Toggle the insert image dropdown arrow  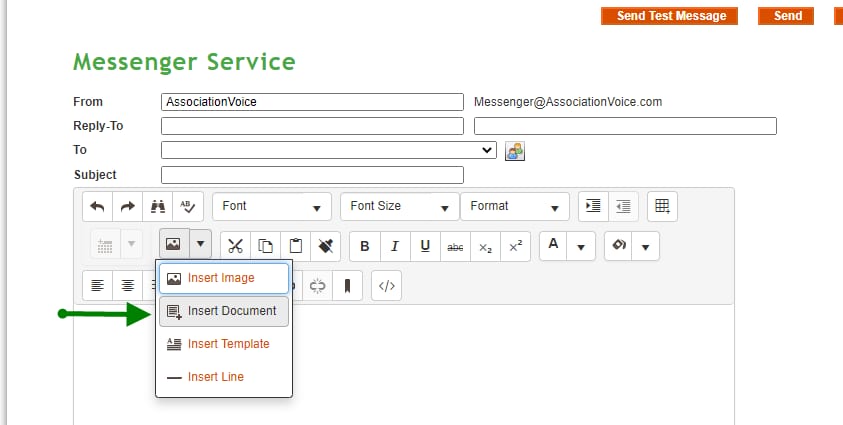click(201, 244)
